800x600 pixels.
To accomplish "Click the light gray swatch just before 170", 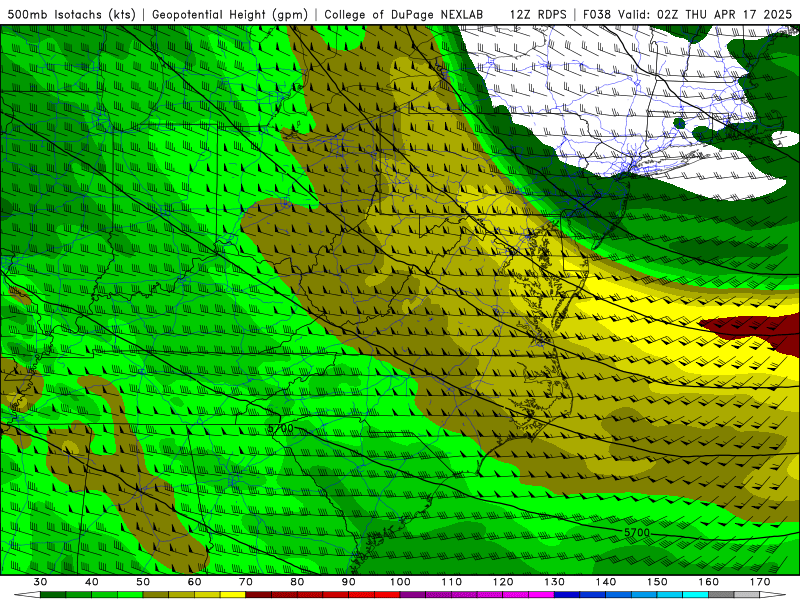I will 747,595.
